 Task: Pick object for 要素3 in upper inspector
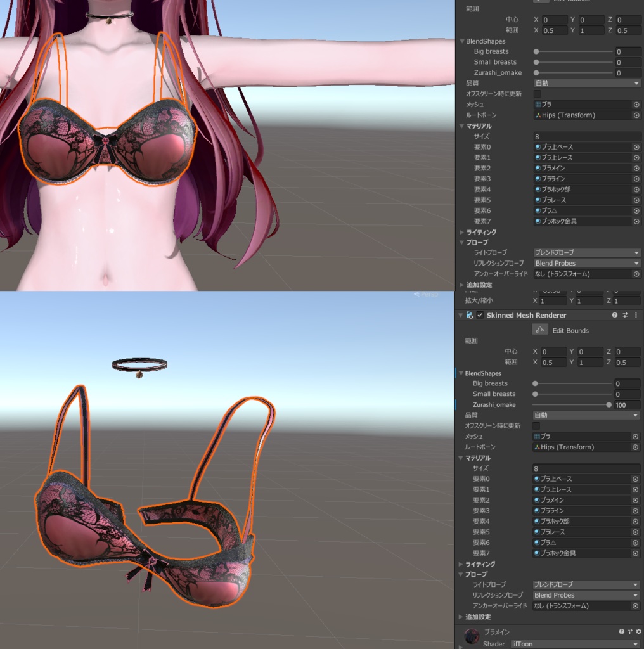[x=636, y=179]
